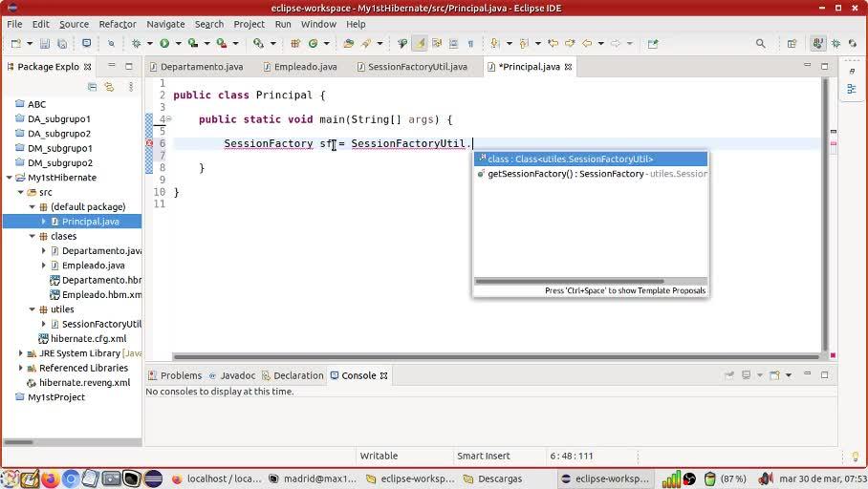This screenshot has height=489, width=868.
Task: Open the Source menu
Action: (x=75, y=24)
